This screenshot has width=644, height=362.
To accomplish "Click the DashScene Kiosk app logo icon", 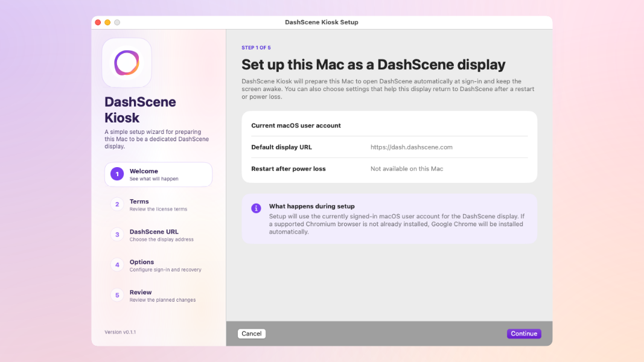I will click(127, 63).
